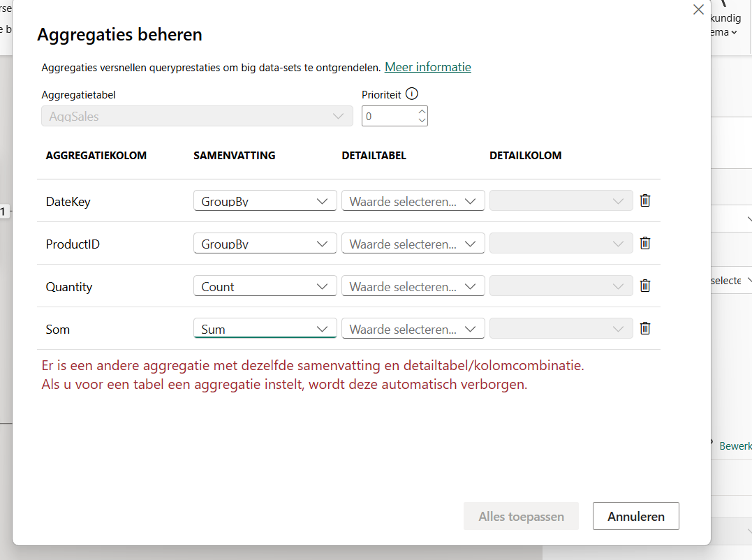Delete the ProductID aggregation row
752x560 pixels.
[x=645, y=243]
